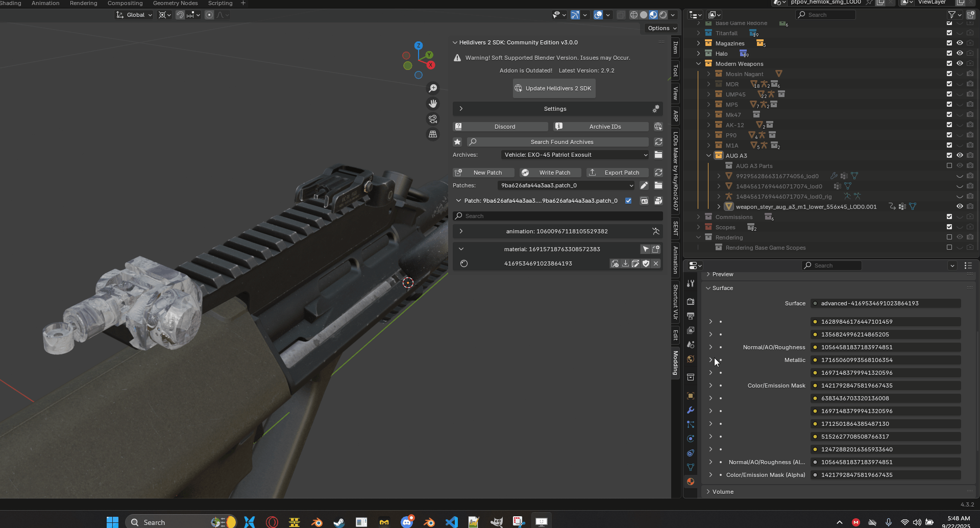Viewport: 980px width, 528px height.
Task: Click the pan hand viewport gizmo
Action: tap(433, 104)
